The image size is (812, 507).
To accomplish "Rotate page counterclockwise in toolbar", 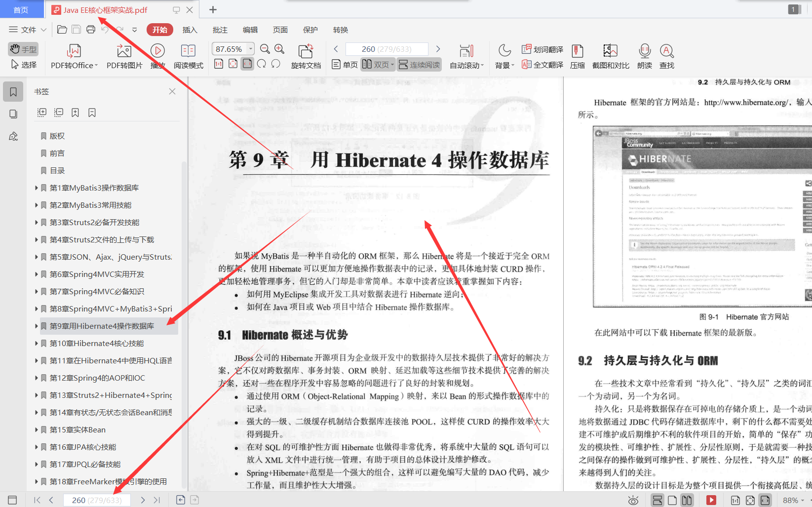I will coord(276,64).
